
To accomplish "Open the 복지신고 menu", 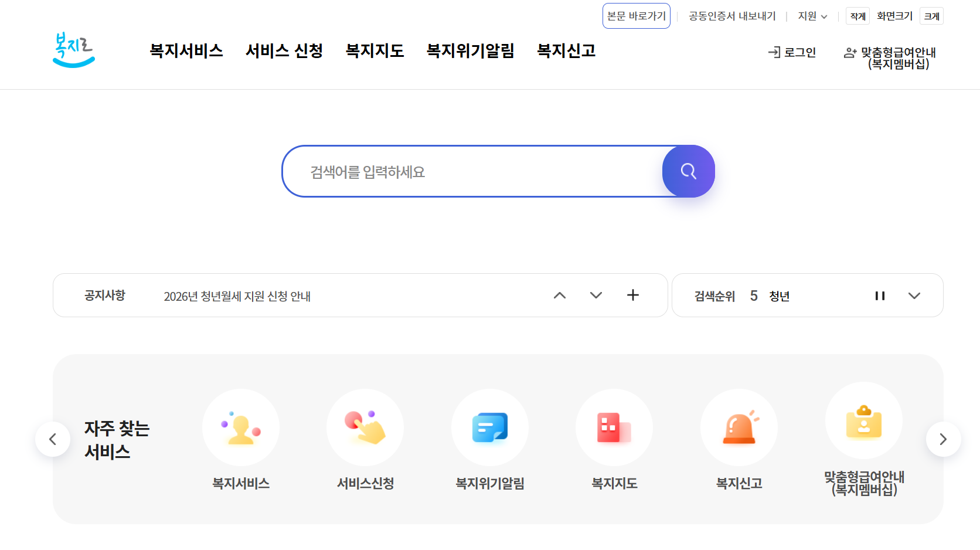I will [567, 50].
